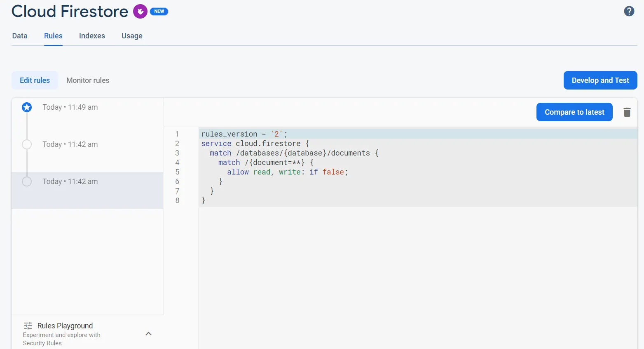644x349 pixels.
Task: Select the highlighted Today 11:42 am version
Action: 87,191
